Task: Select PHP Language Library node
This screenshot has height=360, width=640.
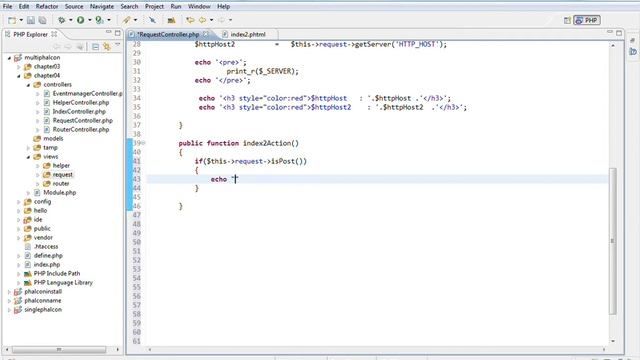Action: tap(63, 283)
